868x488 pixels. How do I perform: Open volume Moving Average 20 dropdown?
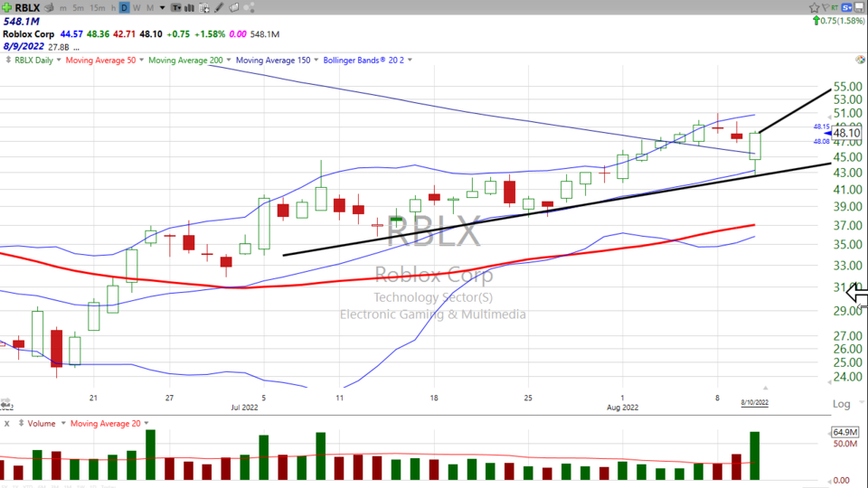point(146,423)
